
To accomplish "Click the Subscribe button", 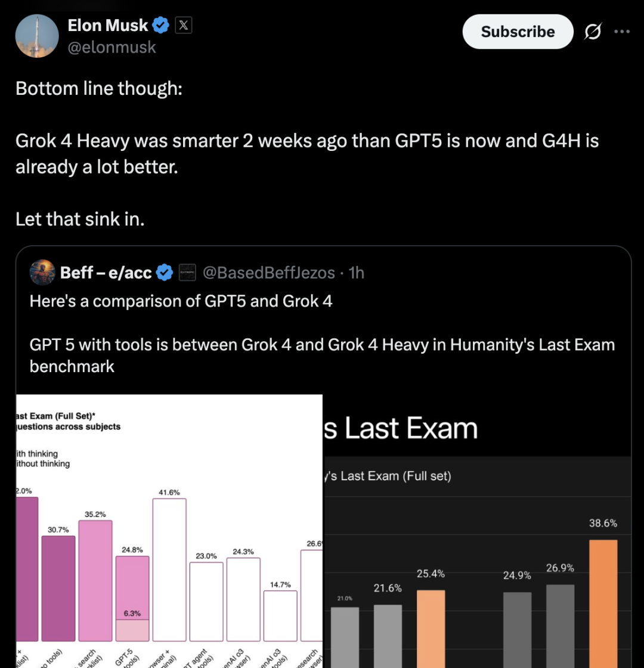I will coord(518,32).
